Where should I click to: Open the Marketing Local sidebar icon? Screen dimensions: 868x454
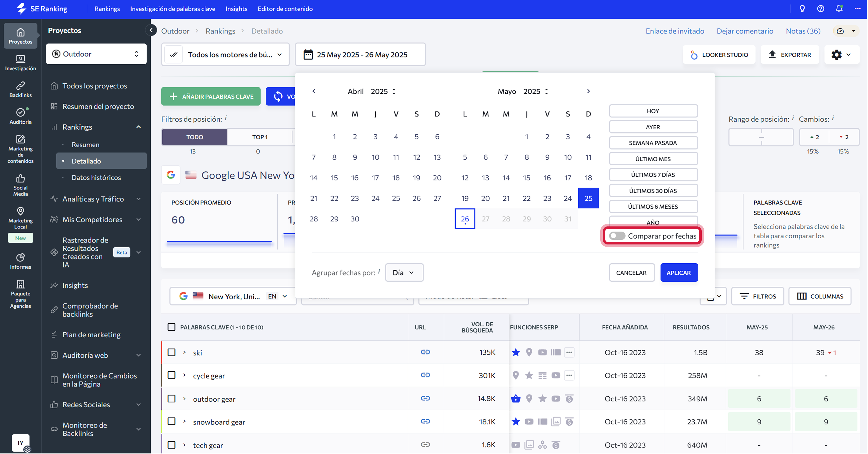(21, 218)
